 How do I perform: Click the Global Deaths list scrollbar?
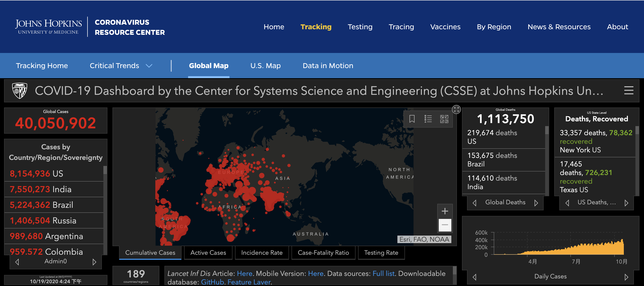tap(547, 161)
